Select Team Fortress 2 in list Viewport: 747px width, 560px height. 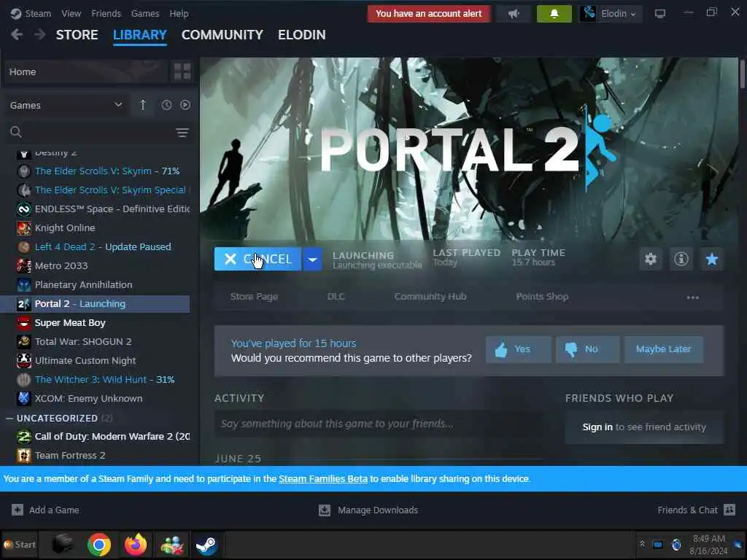pyautogui.click(x=69, y=456)
